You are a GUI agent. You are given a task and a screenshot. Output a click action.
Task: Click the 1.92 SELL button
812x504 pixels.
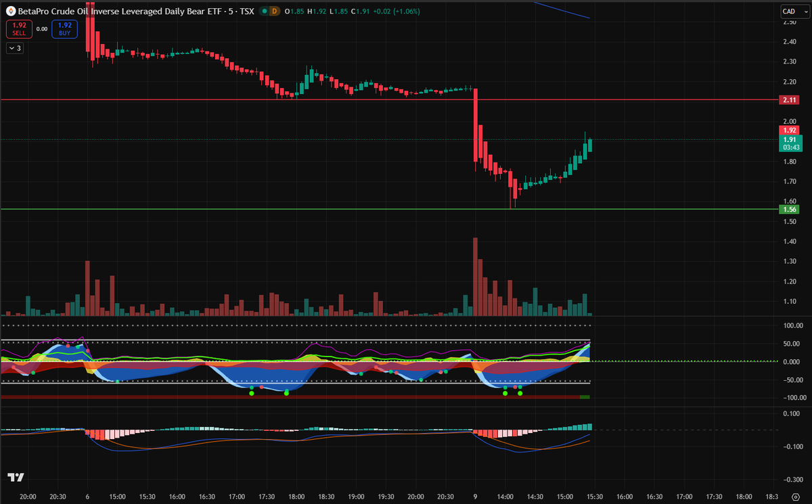coord(19,29)
